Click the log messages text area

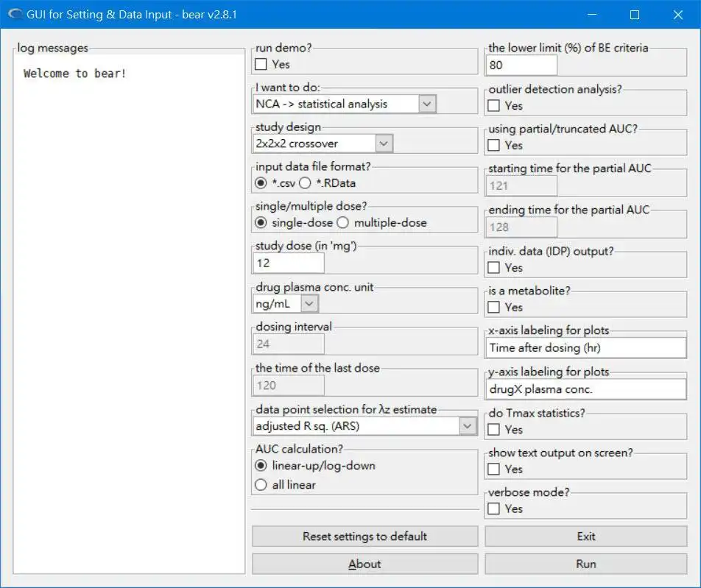129,314
